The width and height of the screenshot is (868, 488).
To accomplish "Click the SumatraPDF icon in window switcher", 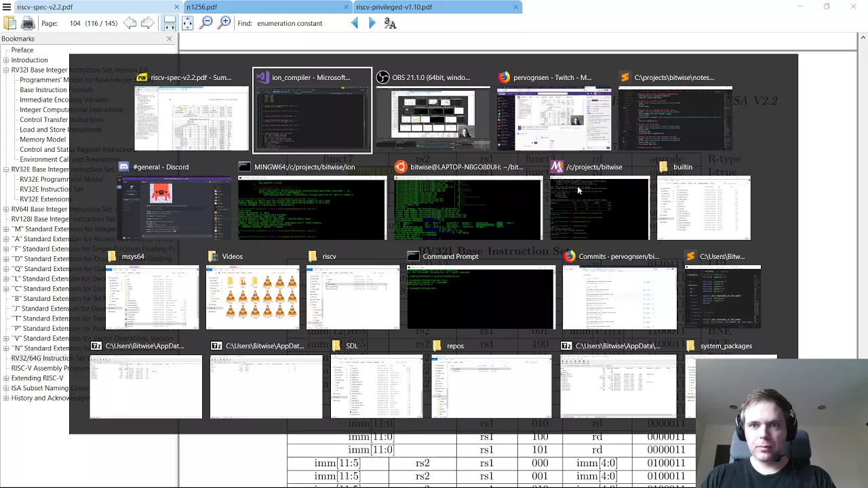I will [x=142, y=77].
